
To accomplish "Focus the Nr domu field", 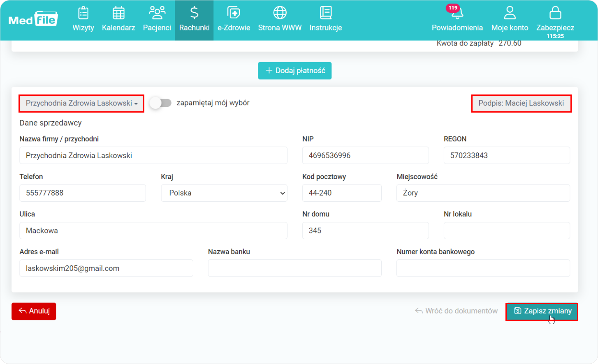I will [x=366, y=230].
